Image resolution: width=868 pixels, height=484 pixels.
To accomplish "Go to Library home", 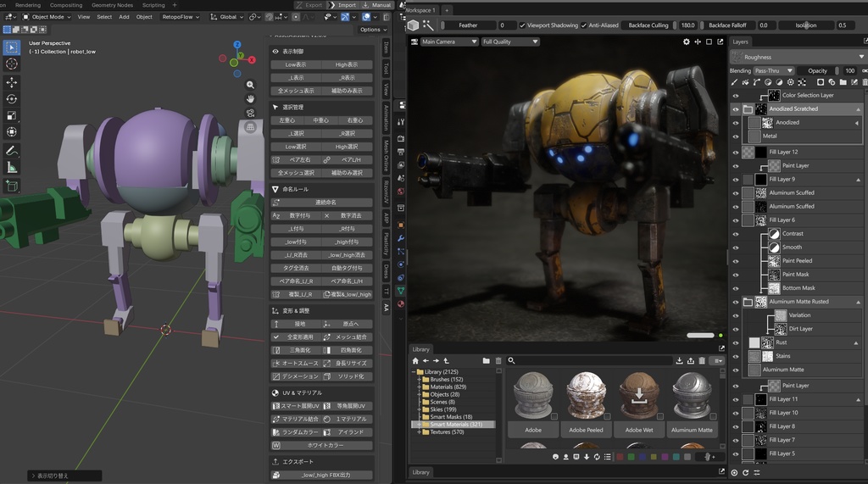I will click(x=415, y=360).
